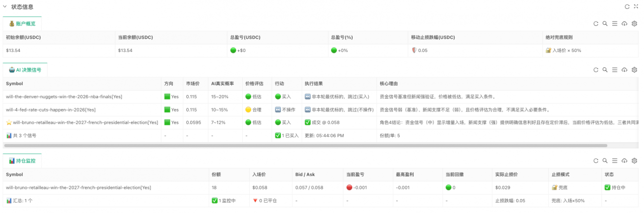Refresh the 持仓监控 table

pos(596,161)
